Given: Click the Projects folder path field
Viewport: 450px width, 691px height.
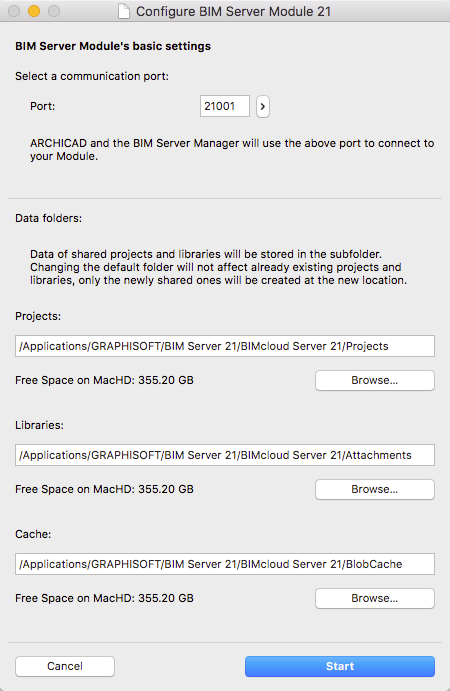Looking at the screenshot, I should (225, 346).
